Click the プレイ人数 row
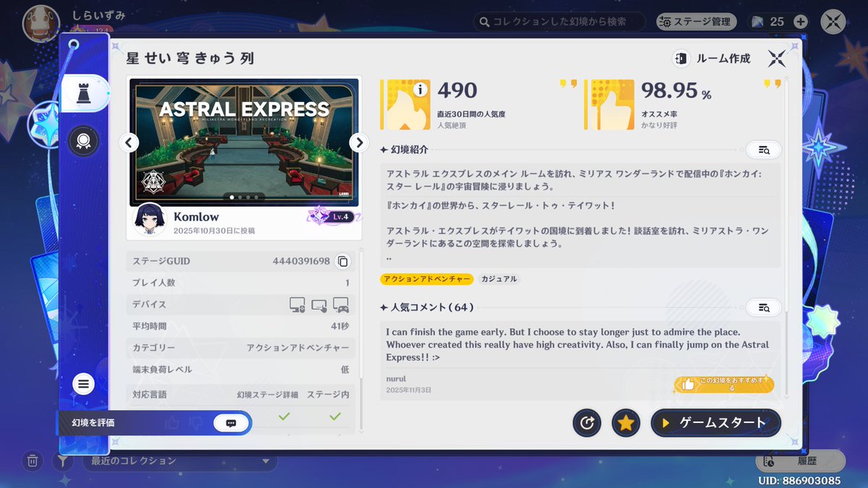Viewport: 868px width, 488px height. coord(241,283)
